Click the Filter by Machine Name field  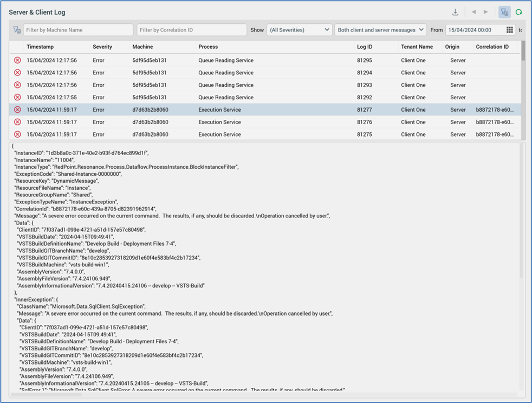click(x=78, y=30)
